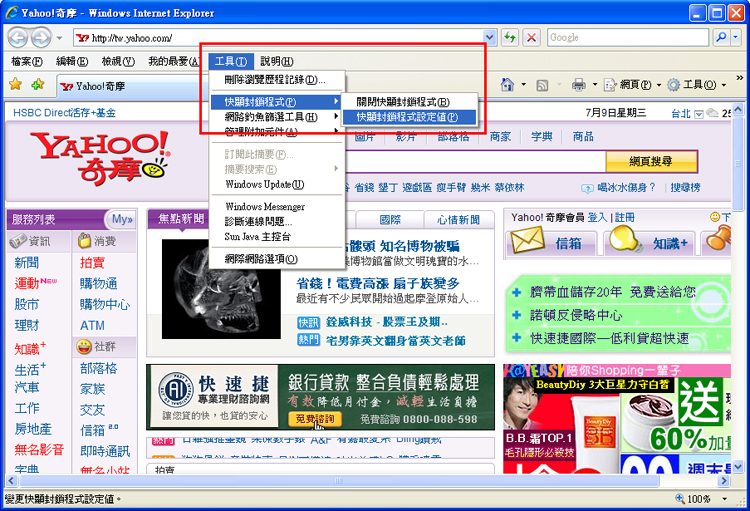Screen dimensions: 750x511
Task: Click the browser Back arrow button
Action: click(x=18, y=37)
